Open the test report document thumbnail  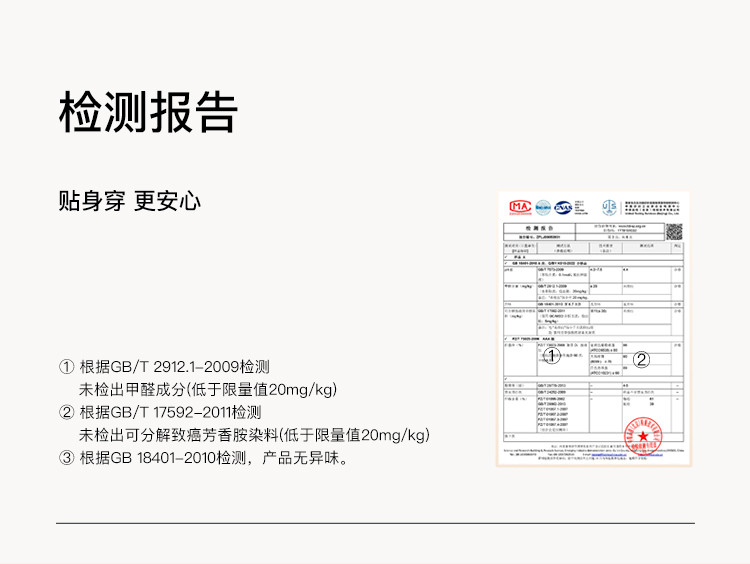tap(594, 330)
